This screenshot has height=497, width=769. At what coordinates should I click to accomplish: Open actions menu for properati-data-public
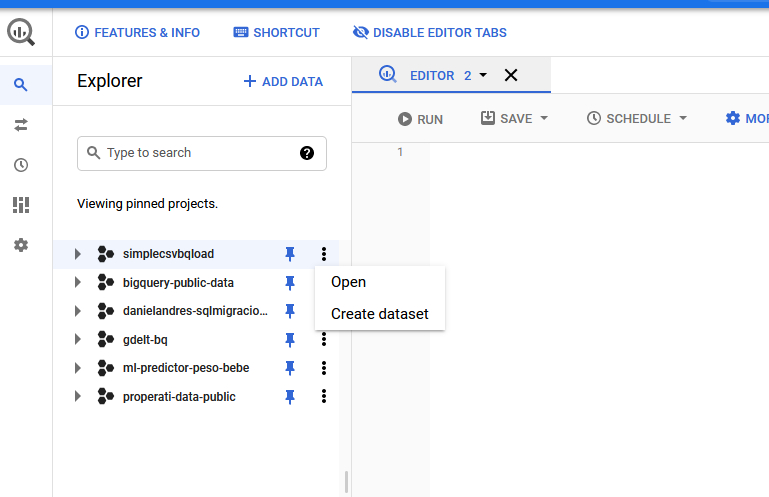coord(324,396)
